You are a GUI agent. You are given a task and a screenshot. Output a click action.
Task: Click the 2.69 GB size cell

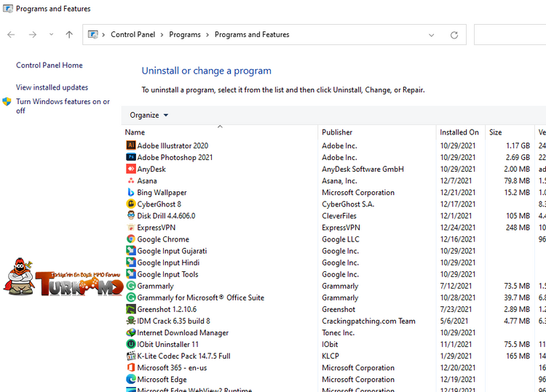tap(518, 157)
